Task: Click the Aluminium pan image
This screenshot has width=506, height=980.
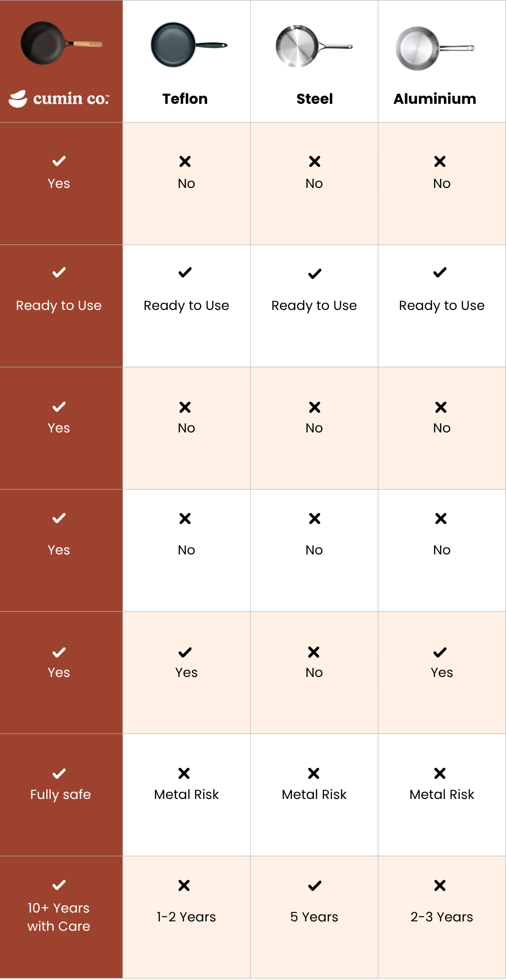Action: [434, 48]
